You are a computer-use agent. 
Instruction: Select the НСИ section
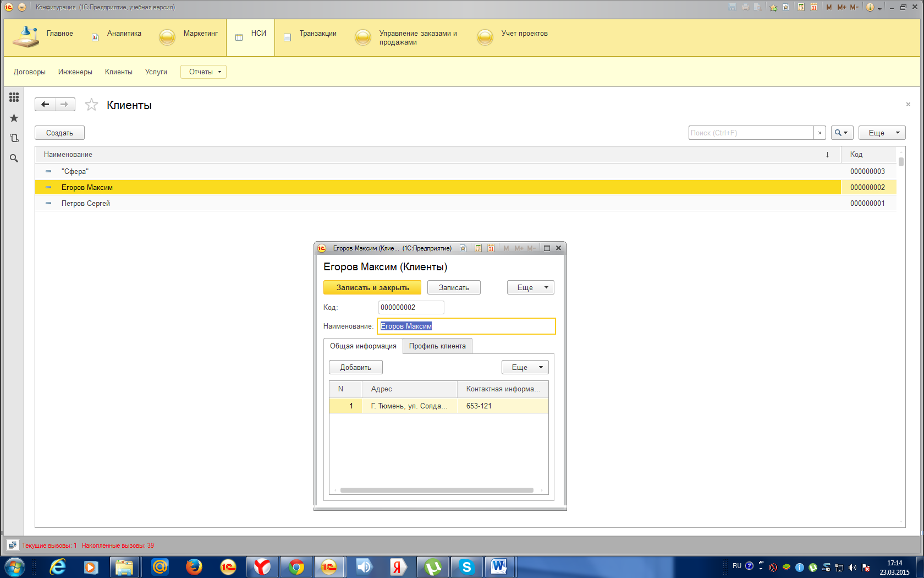click(250, 37)
